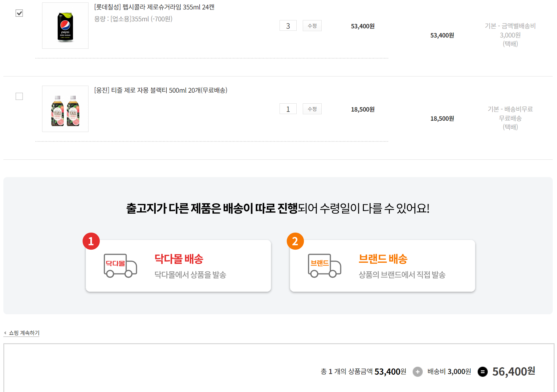Screen dimensions: 557x392
Task: Click 닥다몰에서 상품을 발송 description text
Action: pyautogui.click(x=190, y=275)
